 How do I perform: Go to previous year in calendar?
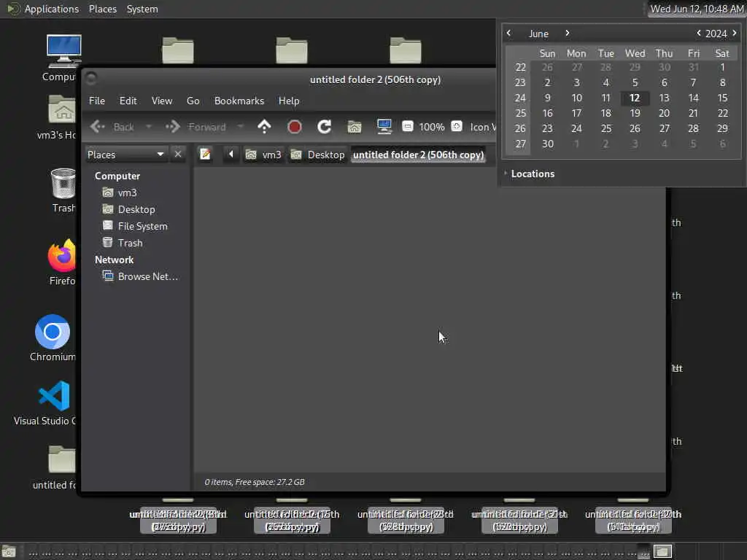coord(698,33)
